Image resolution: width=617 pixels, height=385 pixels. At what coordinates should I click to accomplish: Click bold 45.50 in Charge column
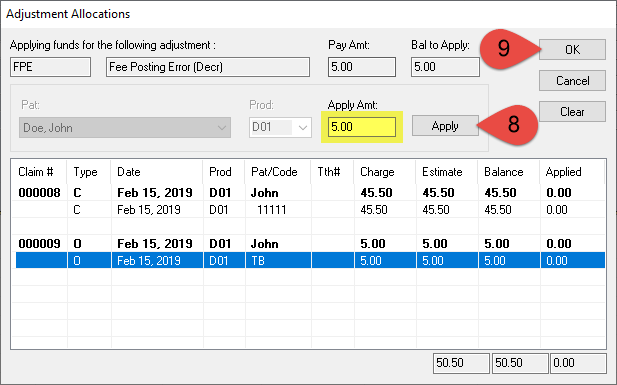(376, 193)
